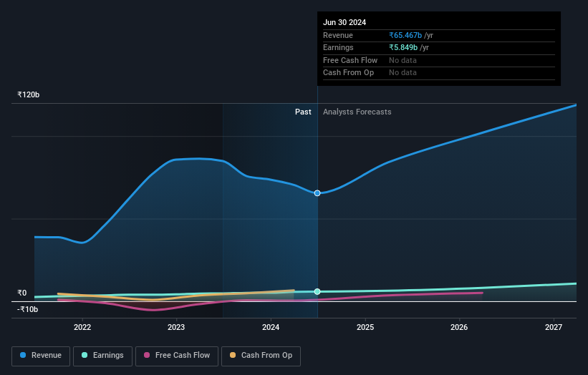The image size is (588, 375).
Task: Click the -₹10b y-axis label
Action: point(27,309)
